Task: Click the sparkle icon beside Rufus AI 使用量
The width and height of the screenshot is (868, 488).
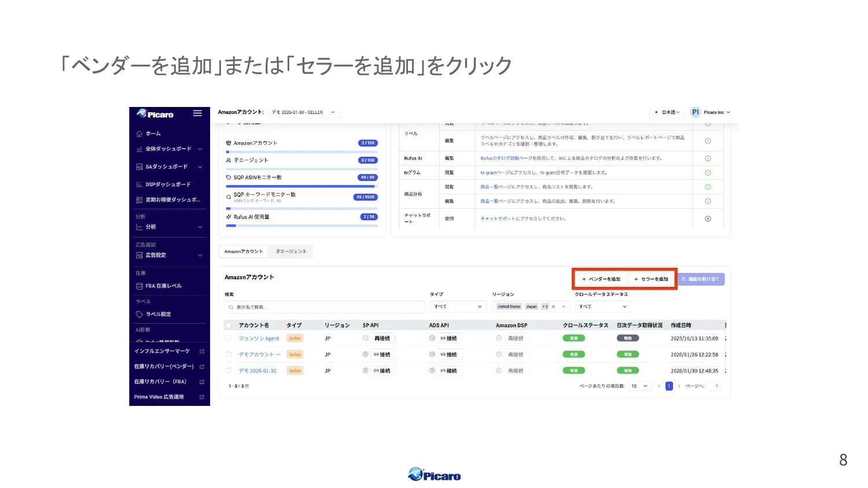Action: (x=229, y=217)
